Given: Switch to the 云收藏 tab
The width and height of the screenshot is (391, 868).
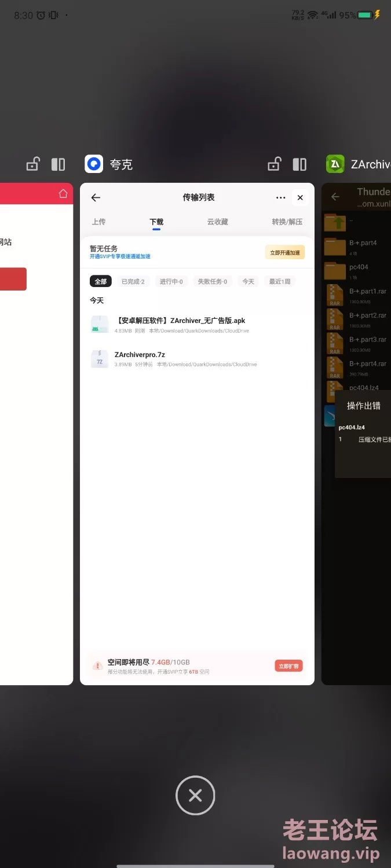Looking at the screenshot, I should [218, 222].
